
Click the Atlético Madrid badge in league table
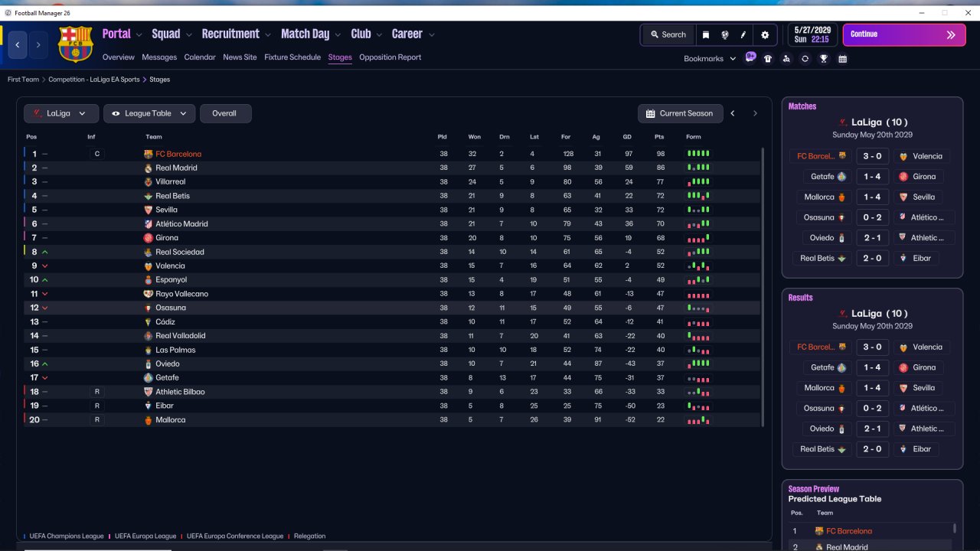(x=149, y=224)
